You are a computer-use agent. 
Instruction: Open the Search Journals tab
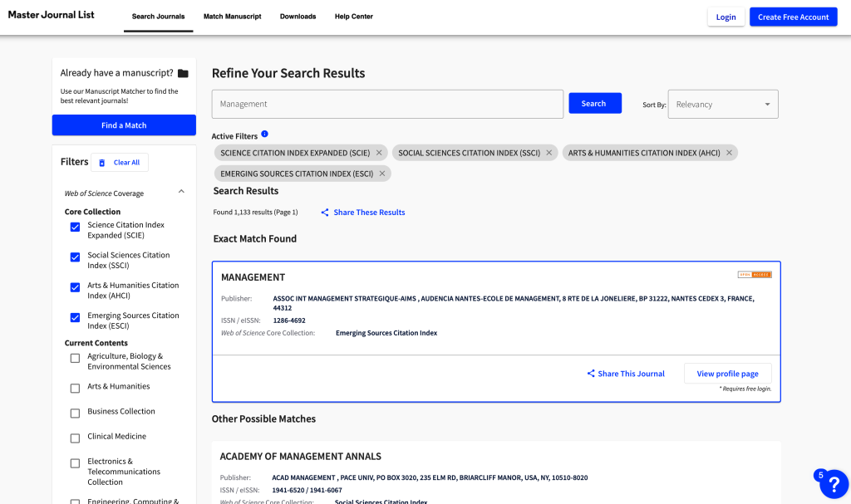tap(159, 17)
